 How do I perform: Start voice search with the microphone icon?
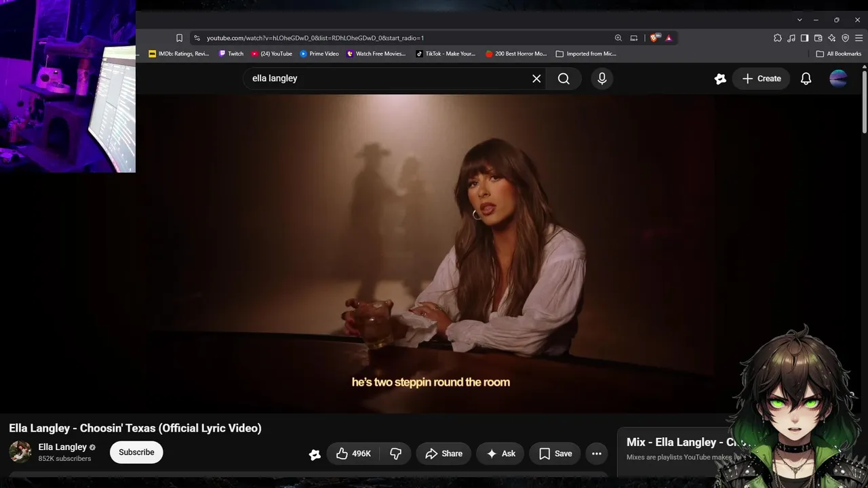pos(602,79)
